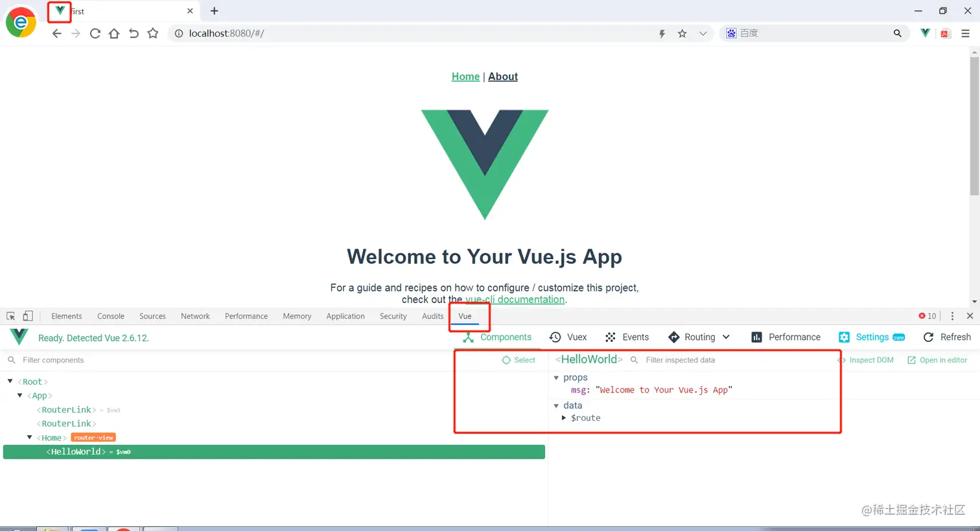This screenshot has width=980, height=531.
Task: Close the devtools panel
Action: 970,316
